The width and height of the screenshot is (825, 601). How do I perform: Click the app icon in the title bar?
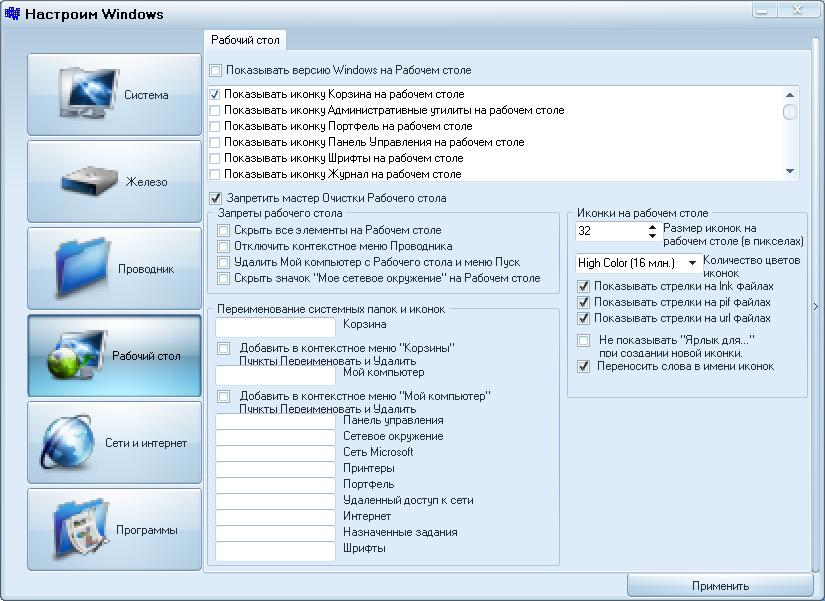12,13
